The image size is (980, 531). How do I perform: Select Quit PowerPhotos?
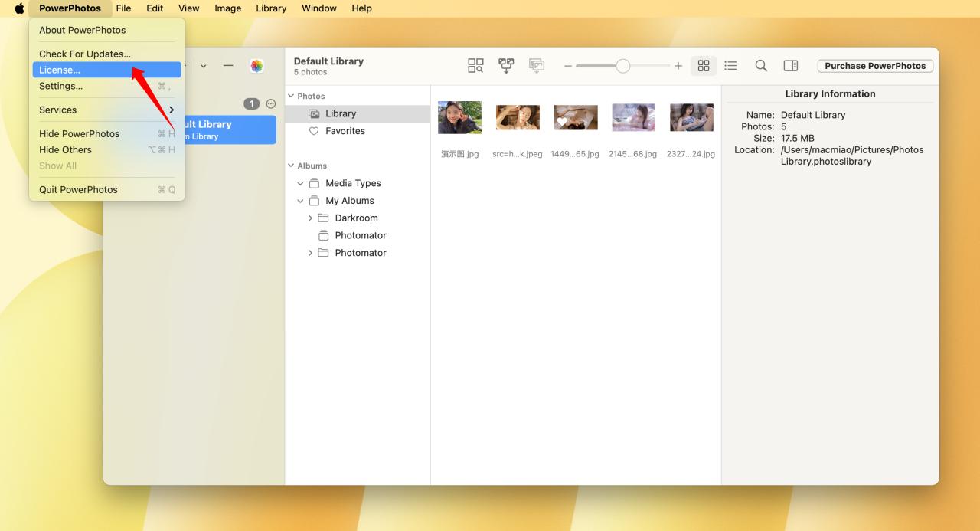pos(106,189)
